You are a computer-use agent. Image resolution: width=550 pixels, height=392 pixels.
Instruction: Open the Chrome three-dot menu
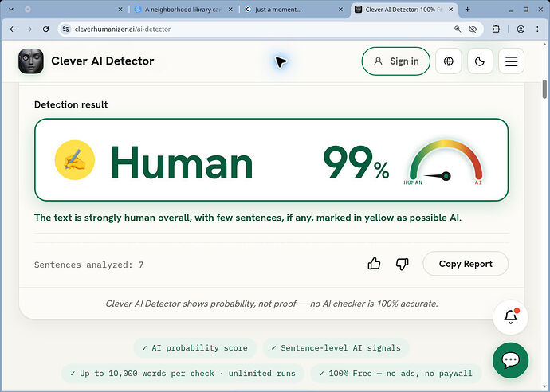click(537, 29)
